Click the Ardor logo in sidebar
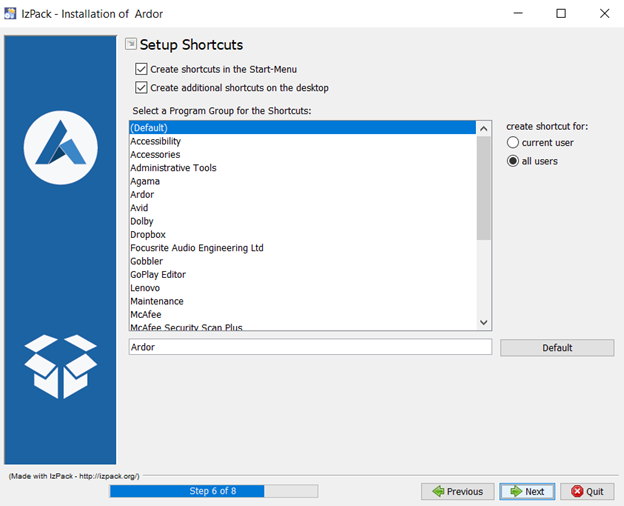The width and height of the screenshot is (624, 506). tap(60, 148)
